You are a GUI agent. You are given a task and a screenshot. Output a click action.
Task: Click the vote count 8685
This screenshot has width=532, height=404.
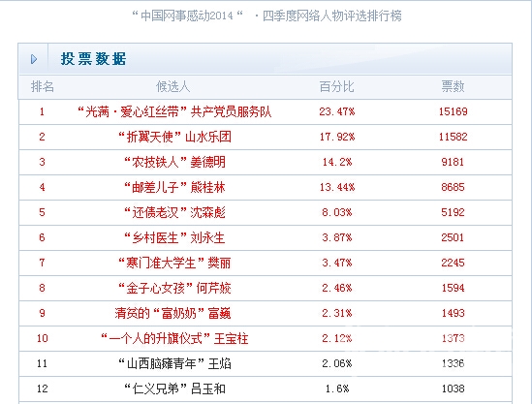(453, 187)
